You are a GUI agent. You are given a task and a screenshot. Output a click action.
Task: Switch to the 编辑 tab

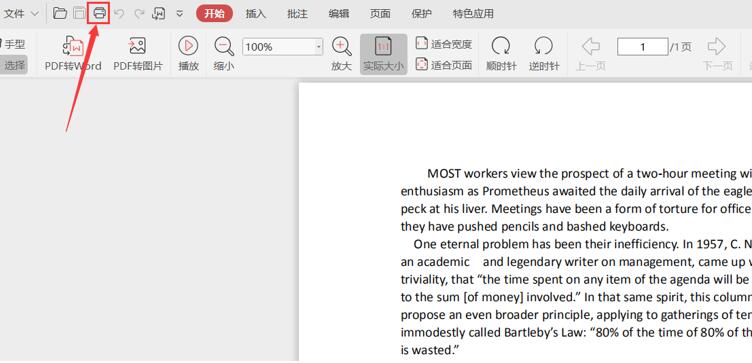[x=339, y=14]
